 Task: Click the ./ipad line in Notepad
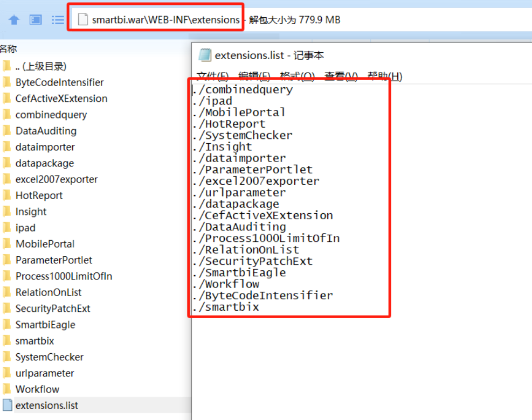(x=212, y=101)
